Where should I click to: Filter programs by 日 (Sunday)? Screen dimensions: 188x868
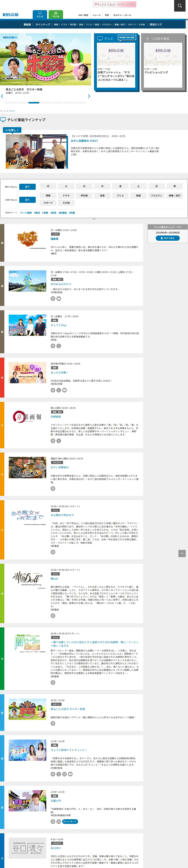(x=156, y=186)
